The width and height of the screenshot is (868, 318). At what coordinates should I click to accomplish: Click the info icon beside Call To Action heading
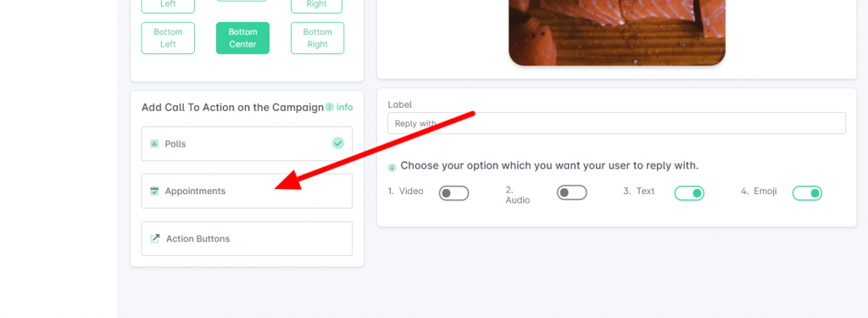[x=330, y=107]
